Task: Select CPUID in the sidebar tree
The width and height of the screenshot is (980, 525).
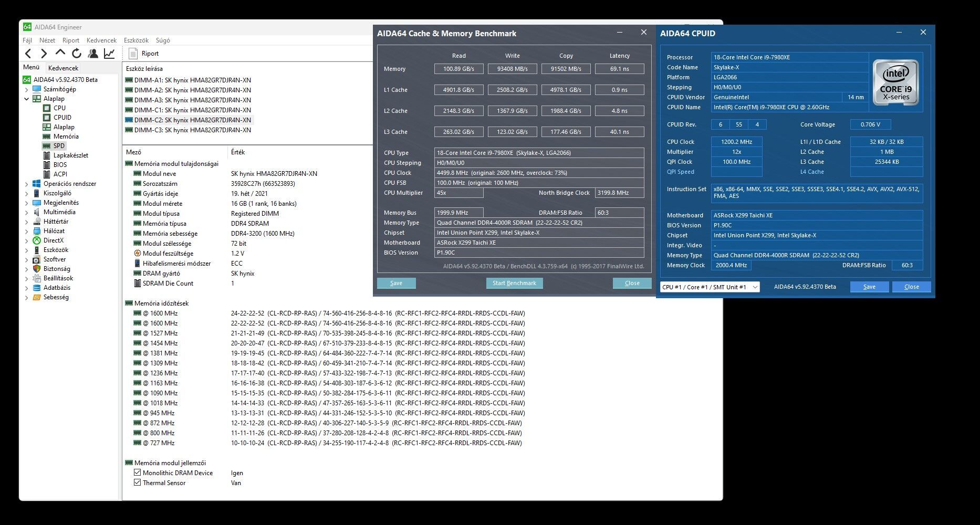Action: pos(62,118)
